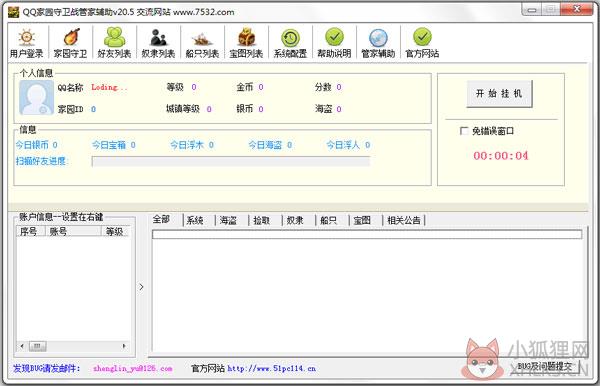600x386 pixels.
Task: Open the 好友列表 friends list icon
Action: 114,43
